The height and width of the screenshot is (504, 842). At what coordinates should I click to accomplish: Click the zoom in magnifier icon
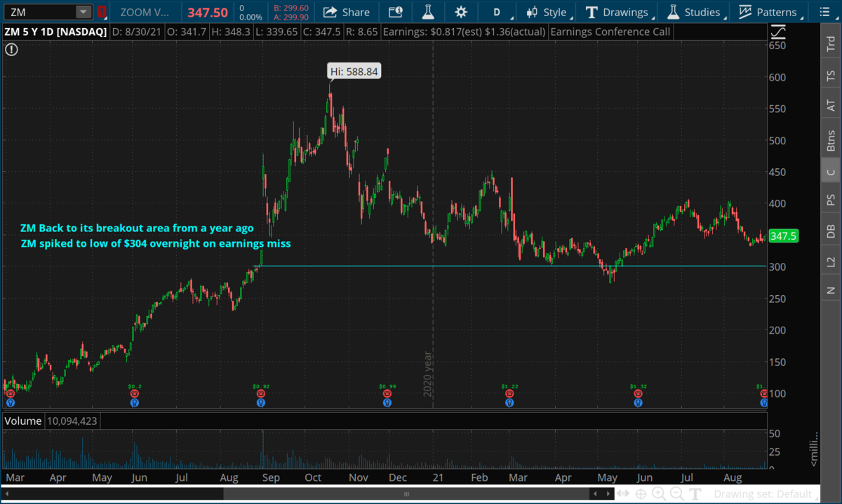point(658,493)
